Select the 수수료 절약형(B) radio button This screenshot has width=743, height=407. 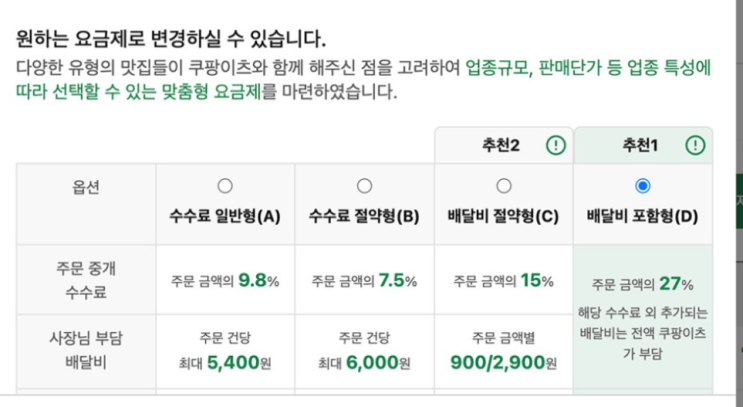pyautogui.click(x=364, y=186)
